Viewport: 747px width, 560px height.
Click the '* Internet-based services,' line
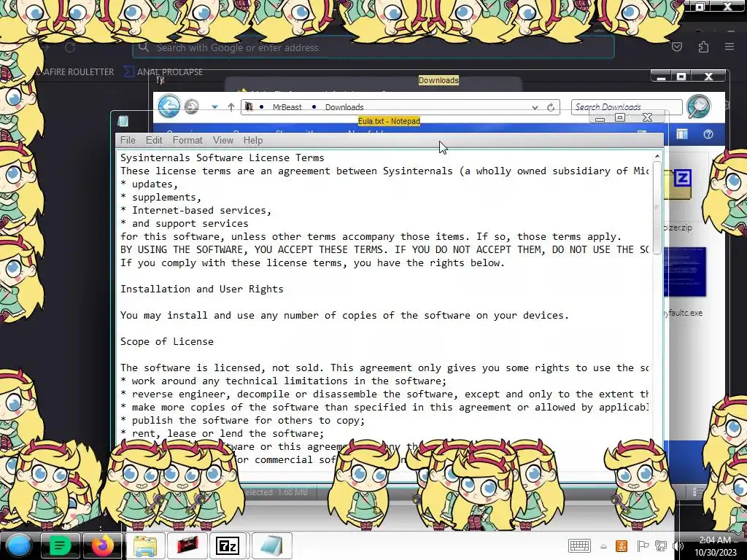coord(196,211)
